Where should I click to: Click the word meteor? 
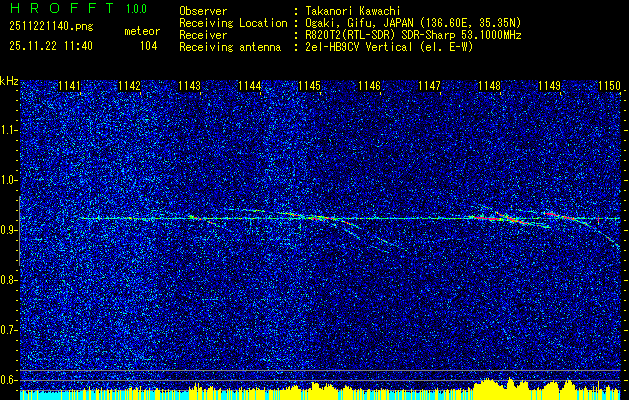142,31
